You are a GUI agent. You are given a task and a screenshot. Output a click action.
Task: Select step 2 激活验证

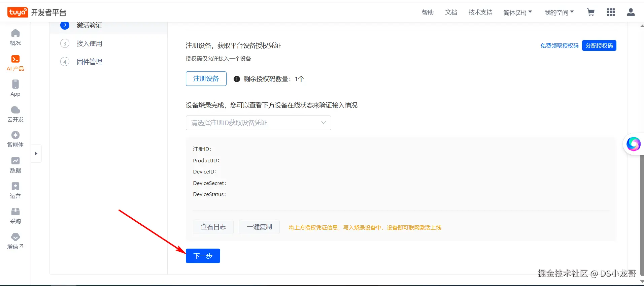[81, 25]
